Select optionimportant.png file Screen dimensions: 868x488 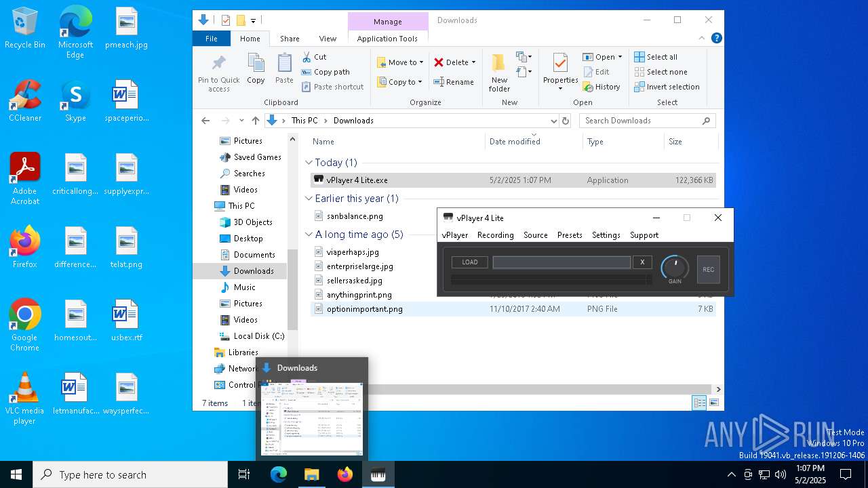(513, 309)
